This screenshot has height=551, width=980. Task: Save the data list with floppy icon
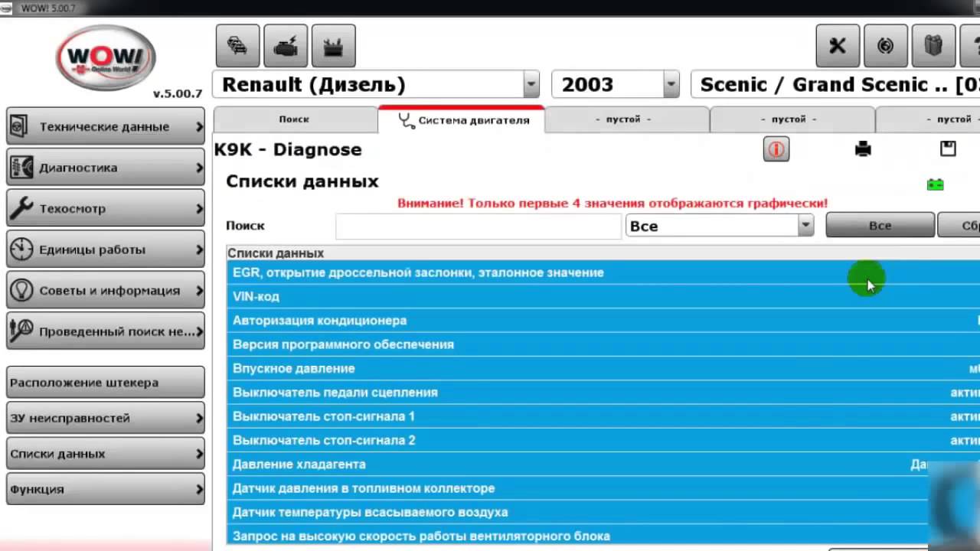click(x=948, y=148)
